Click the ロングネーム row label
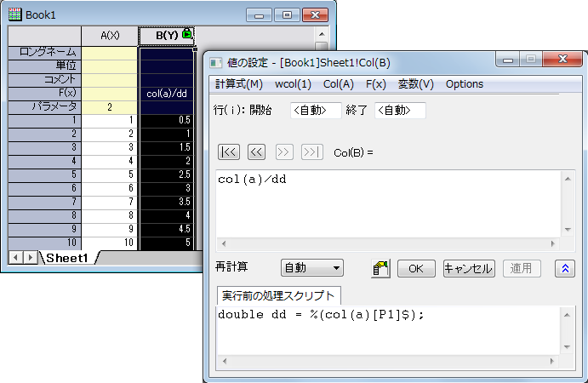Viewport: 588px width, 383px height. point(44,52)
